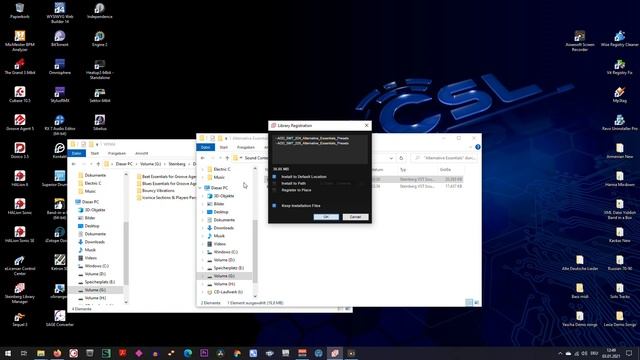
Task: Open The Grand 3 64bit desktop icon
Action: tap(20, 67)
